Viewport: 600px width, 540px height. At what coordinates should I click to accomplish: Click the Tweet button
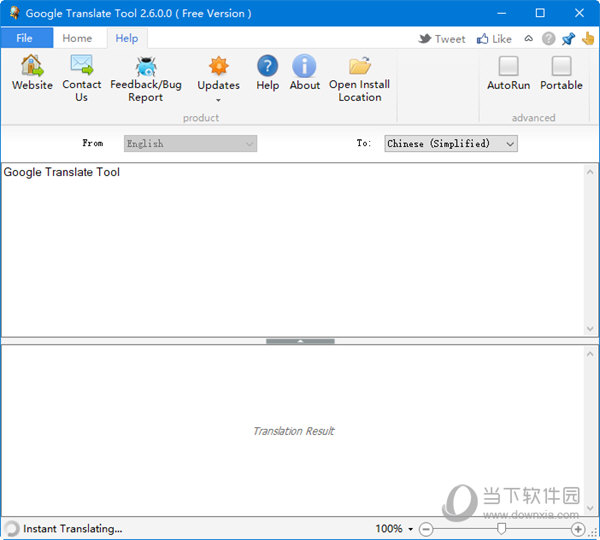coord(442,39)
